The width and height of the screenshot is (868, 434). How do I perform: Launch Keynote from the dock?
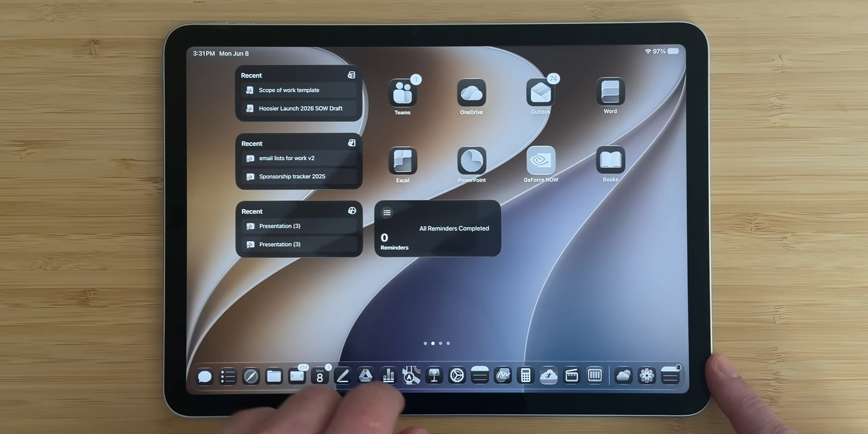(x=434, y=376)
